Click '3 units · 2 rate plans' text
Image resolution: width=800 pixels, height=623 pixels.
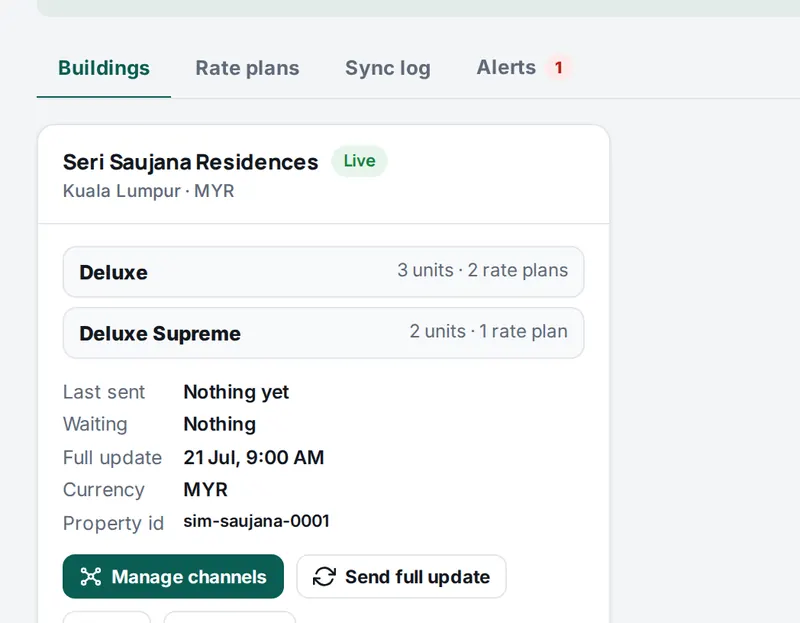point(483,270)
